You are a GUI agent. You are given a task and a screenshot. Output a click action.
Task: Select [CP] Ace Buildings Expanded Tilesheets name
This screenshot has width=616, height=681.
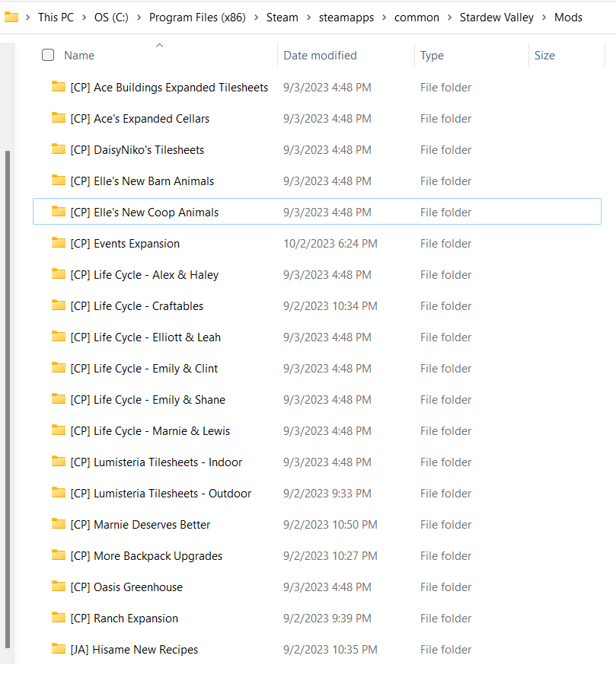coord(169,88)
